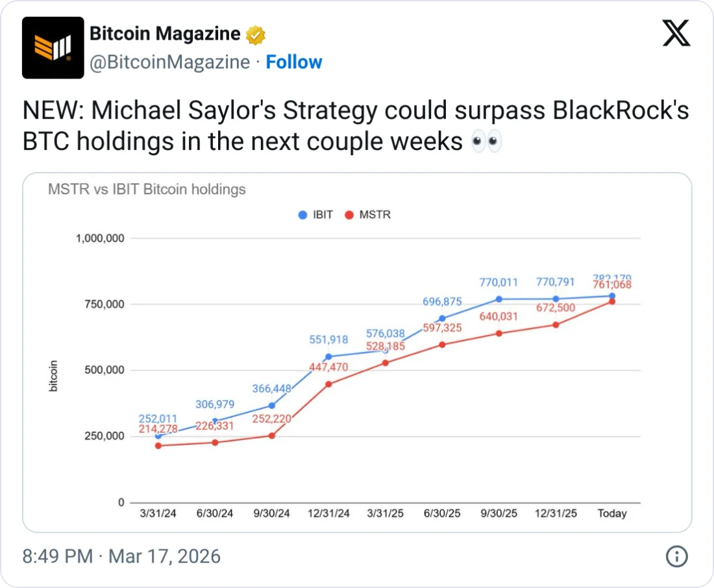Click the @BitcoinMagazine handle

(x=169, y=62)
